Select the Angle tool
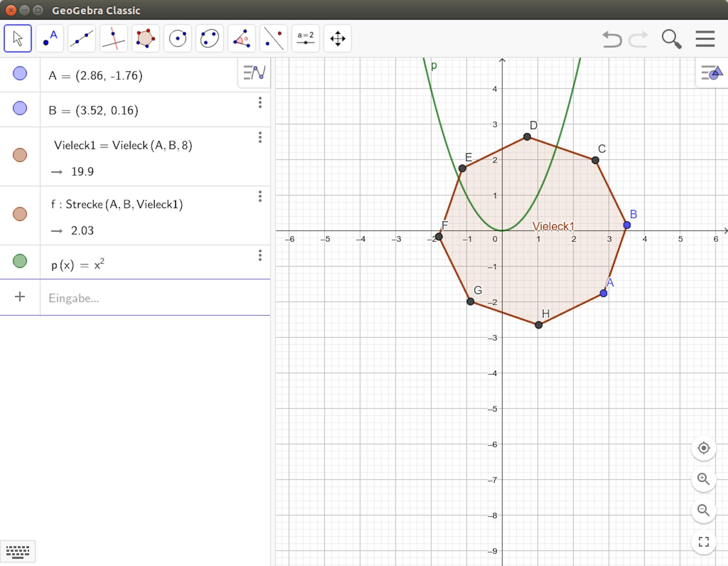This screenshot has height=566, width=728. (242, 38)
